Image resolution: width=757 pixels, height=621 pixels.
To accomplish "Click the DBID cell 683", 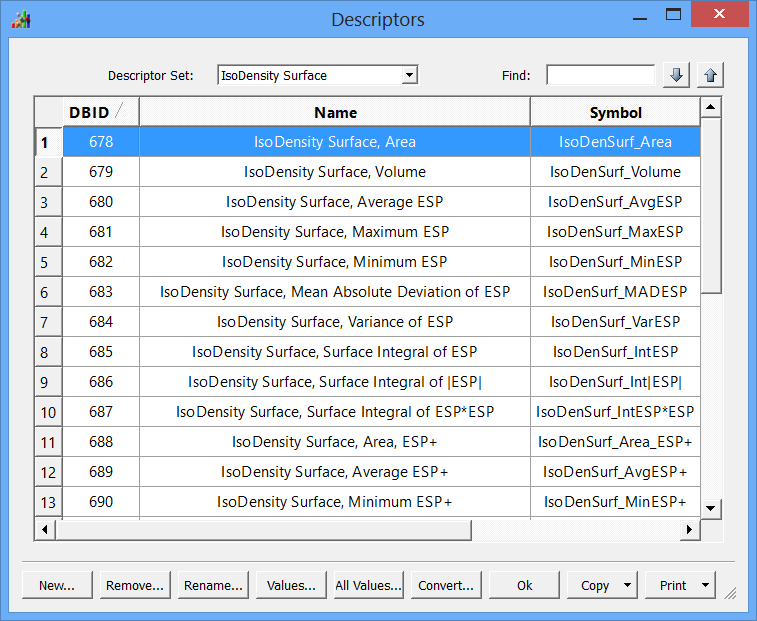I will 101,292.
